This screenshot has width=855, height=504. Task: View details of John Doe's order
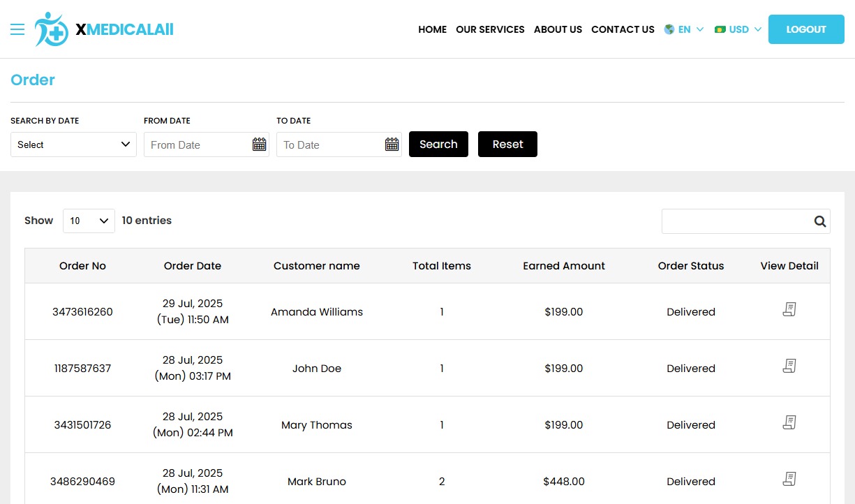point(789,366)
